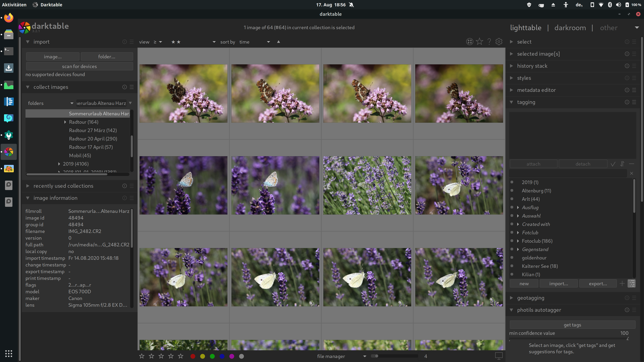
Task: Apply red color label swatch
Action: click(193, 356)
